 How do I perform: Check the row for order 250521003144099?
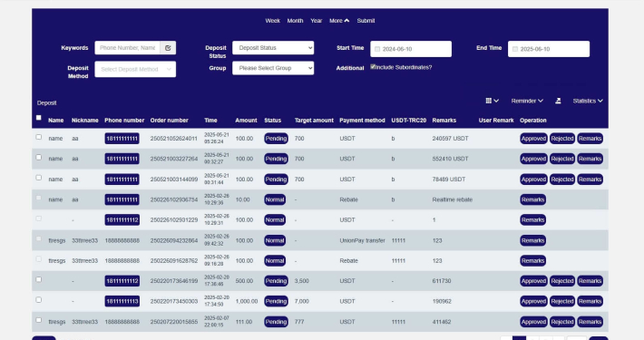click(x=39, y=178)
